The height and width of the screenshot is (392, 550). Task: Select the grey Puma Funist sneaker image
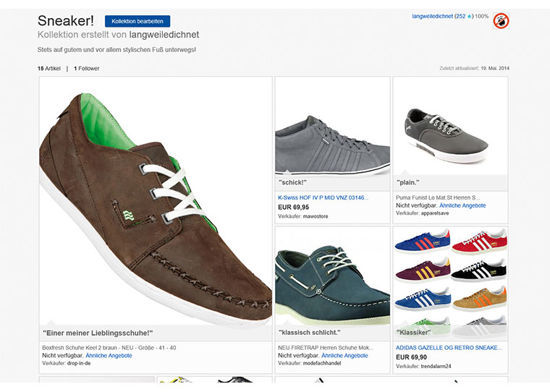click(x=449, y=134)
